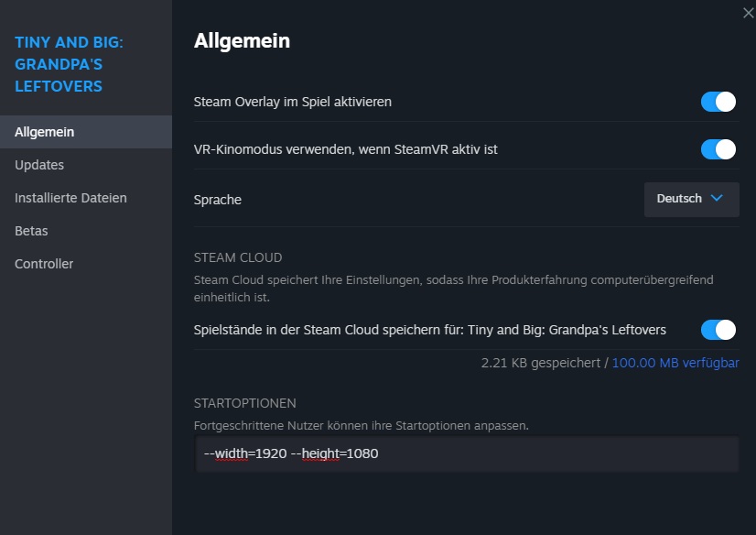Screen dimensions: 756x535
Task: Open the Sprache dropdown showing Deutsch
Action: (691, 199)
